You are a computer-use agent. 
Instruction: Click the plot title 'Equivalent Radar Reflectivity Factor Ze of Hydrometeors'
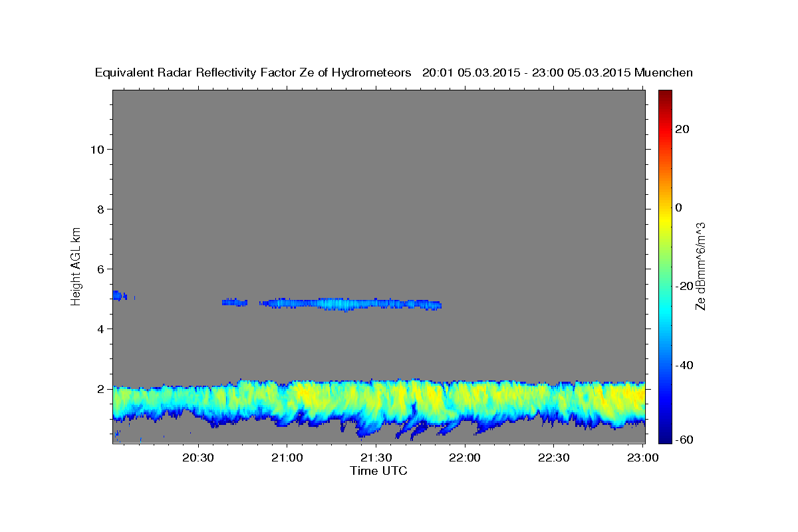[253, 73]
